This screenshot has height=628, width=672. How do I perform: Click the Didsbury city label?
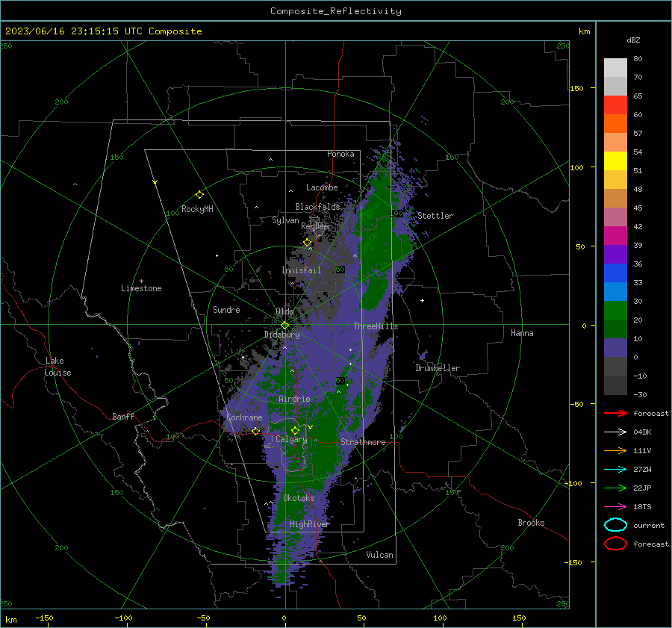[281, 335]
